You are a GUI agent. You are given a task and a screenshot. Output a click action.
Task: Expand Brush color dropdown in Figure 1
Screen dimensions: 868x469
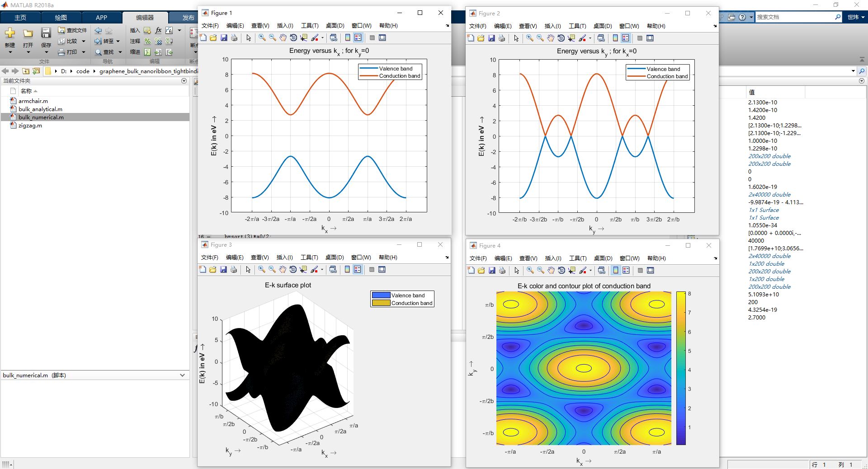coord(322,38)
